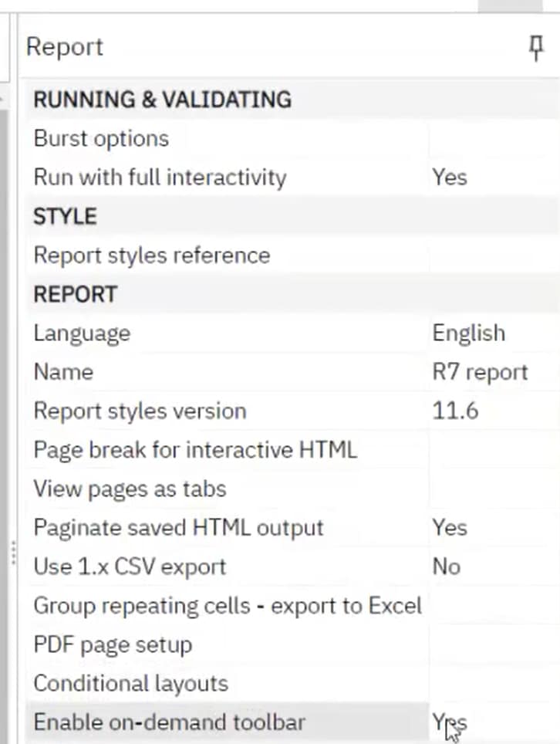Change the Language value English
Image resolution: width=560 pixels, height=744 pixels.
pos(468,333)
